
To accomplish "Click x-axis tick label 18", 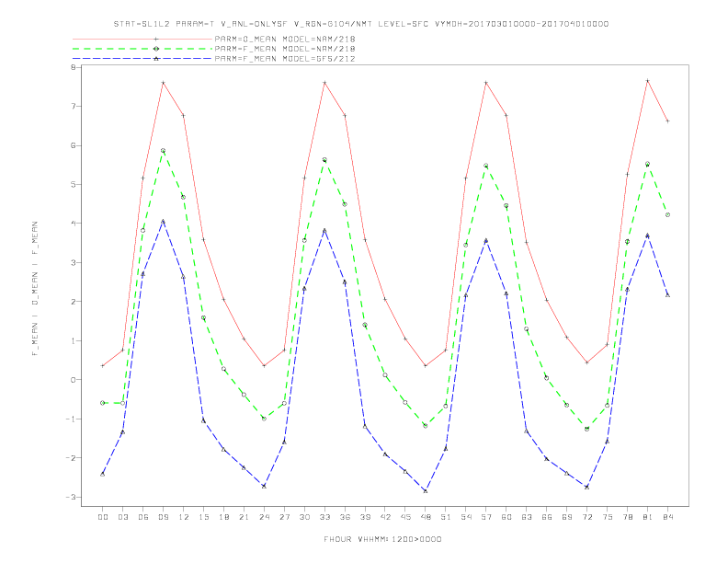I will tap(223, 517).
